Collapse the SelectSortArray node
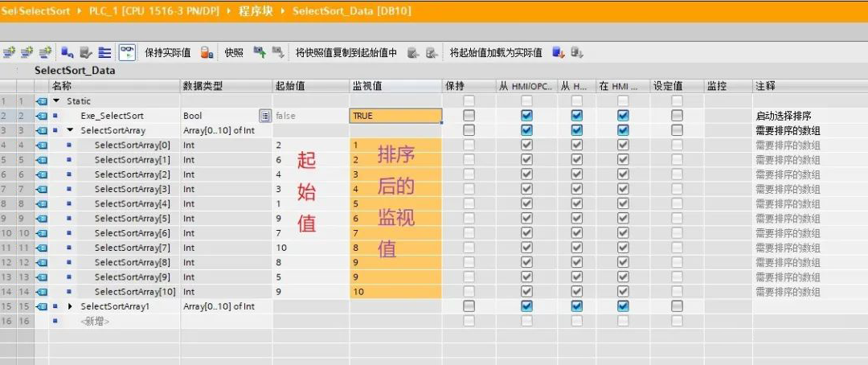Screen dimensions: 868x365 point(70,131)
